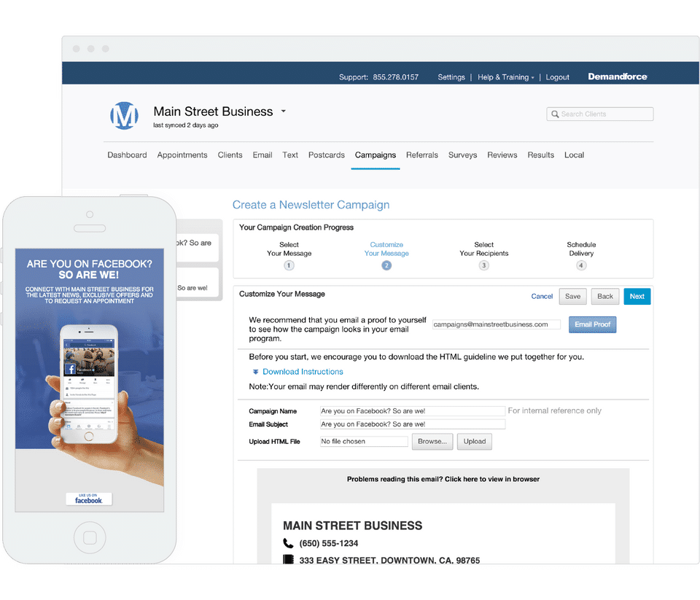Click the Select Your Message step label
Viewport: 700px width, 600px height.
click(x=289, y=249)
